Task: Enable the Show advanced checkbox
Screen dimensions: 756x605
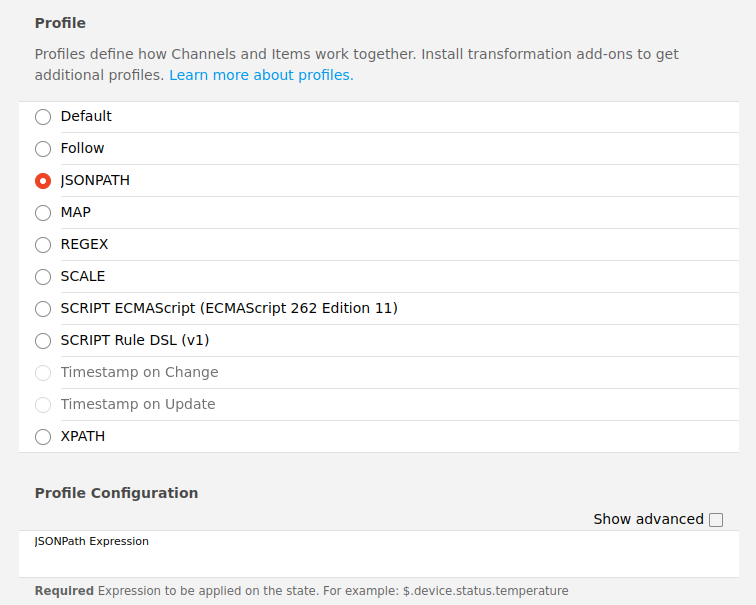Action: tap(716, 520)
